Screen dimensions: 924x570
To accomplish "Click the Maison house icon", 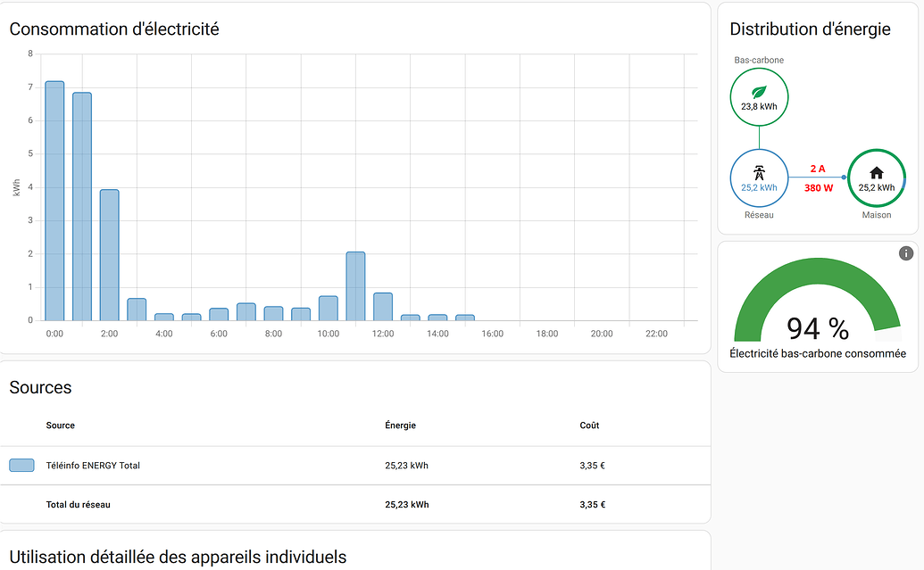I will [x=876, y=172].
